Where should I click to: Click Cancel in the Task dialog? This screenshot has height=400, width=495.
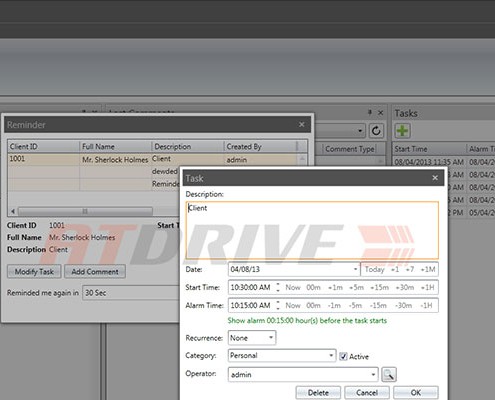(367, 393)
